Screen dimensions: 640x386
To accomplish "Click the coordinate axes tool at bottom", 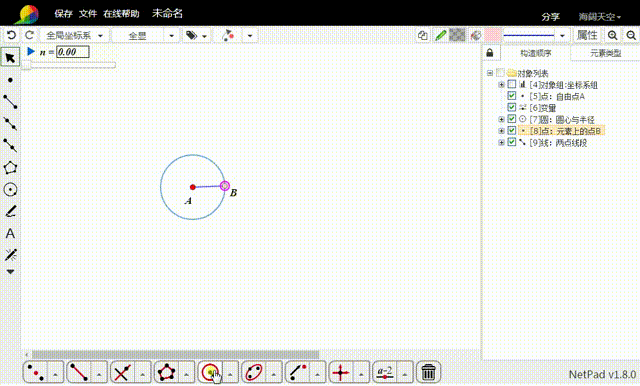I will point(341,373).
